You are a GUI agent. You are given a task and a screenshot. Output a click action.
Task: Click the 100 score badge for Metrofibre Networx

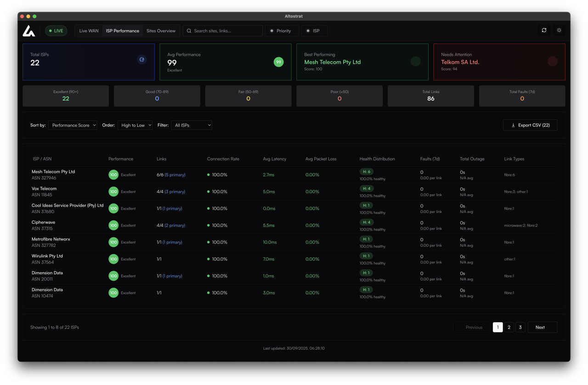tap(113, 242)
